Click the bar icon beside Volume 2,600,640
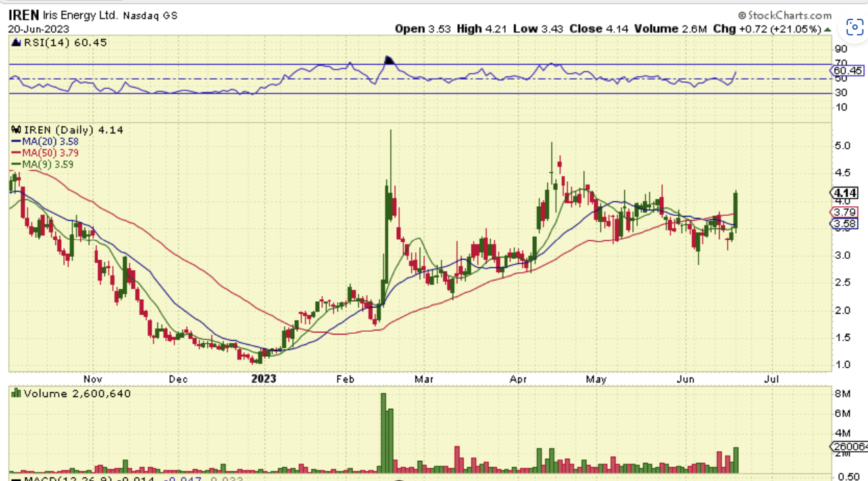Image resolution: width=868 pixels, height=481 pixels. coord(17,394)
